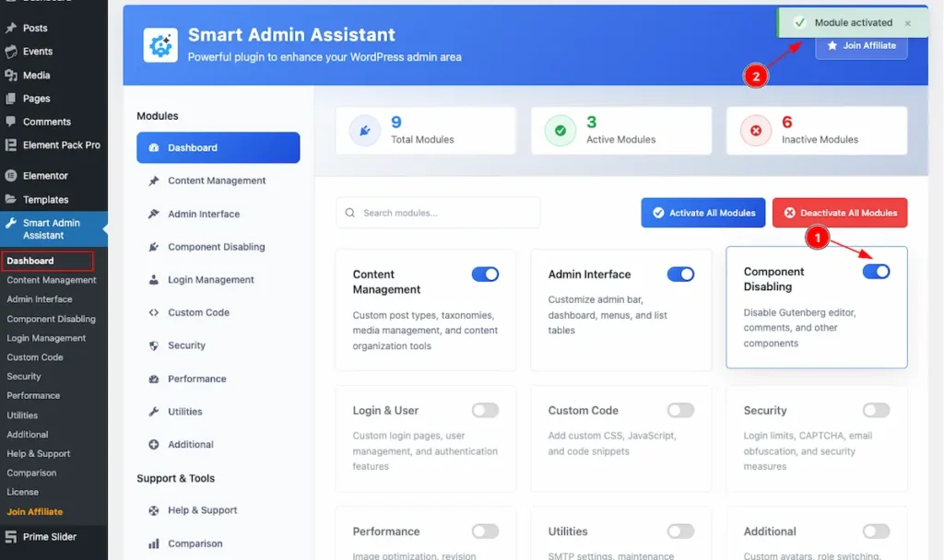Turn off the Admin Interface module toggle
This screenshot has width=944, height=560.
click(x=680, y=274)
